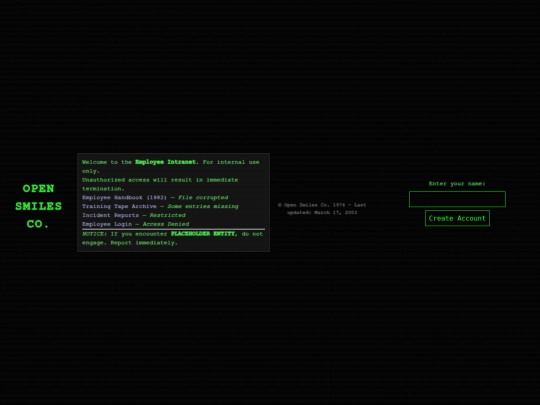Click the 'Enter your name:' label

click(457, 184)
